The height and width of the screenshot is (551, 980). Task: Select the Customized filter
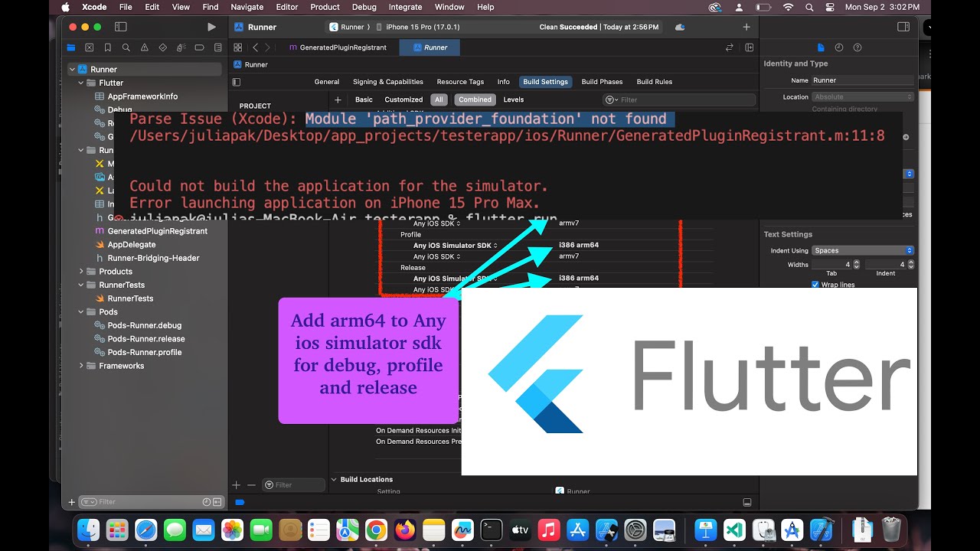click(x=403, y=99)
